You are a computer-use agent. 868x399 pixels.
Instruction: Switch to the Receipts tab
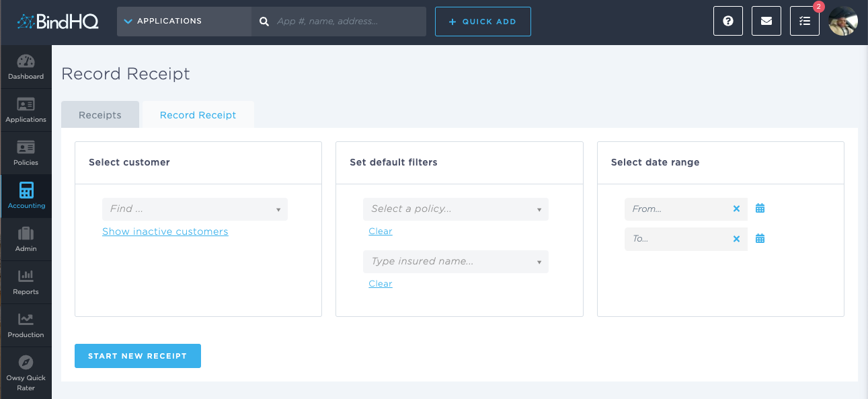pos(100,114)
